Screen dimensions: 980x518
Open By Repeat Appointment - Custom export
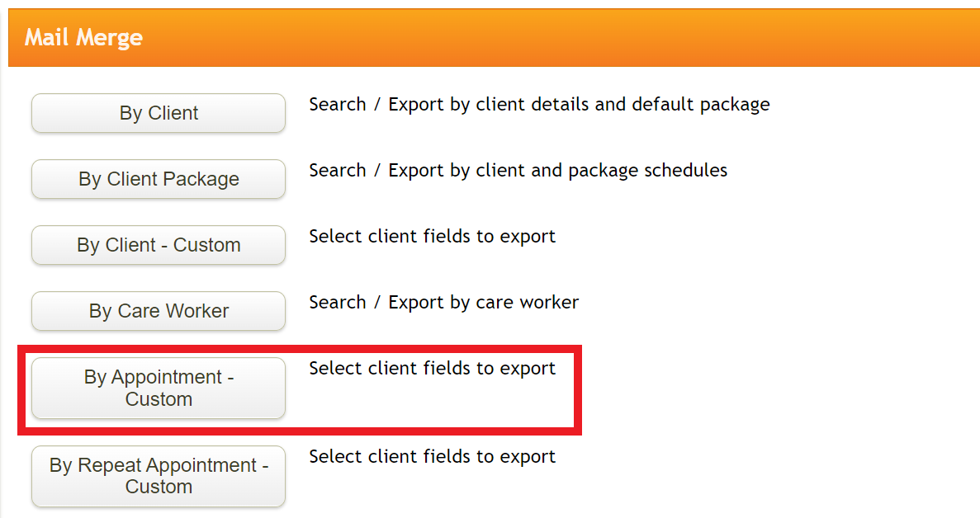tap(158, 476)
